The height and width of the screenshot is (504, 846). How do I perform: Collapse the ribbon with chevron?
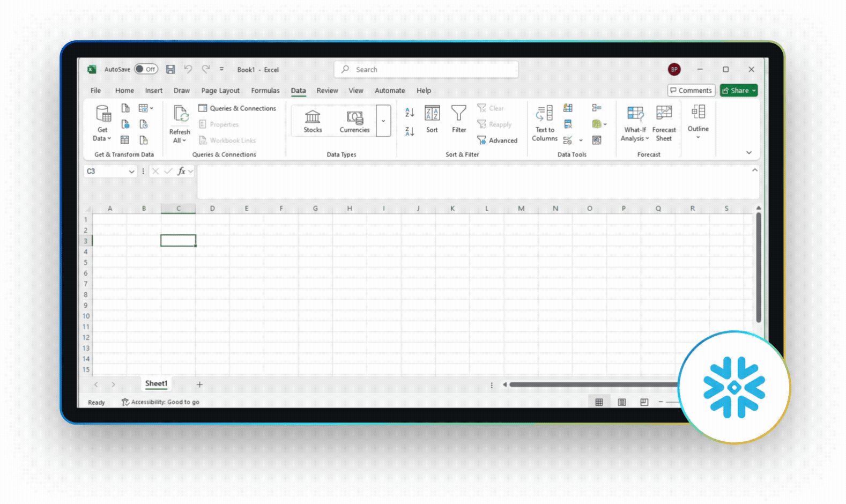(749, 153)
